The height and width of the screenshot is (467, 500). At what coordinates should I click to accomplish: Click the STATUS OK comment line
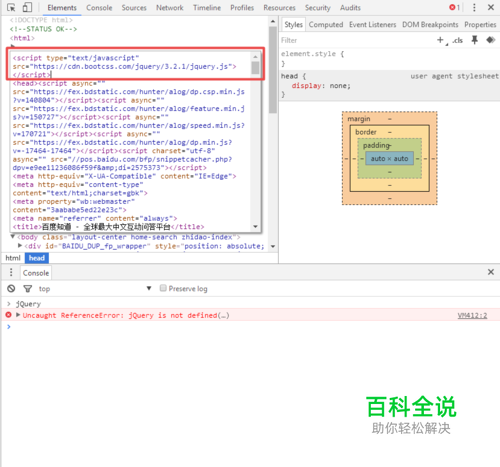[43, 29]
